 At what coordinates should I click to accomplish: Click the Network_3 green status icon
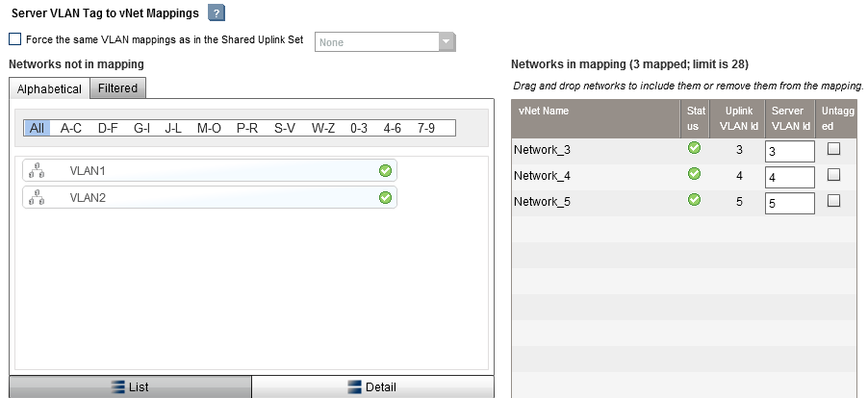pyautogui.click(x=694, y=149)
